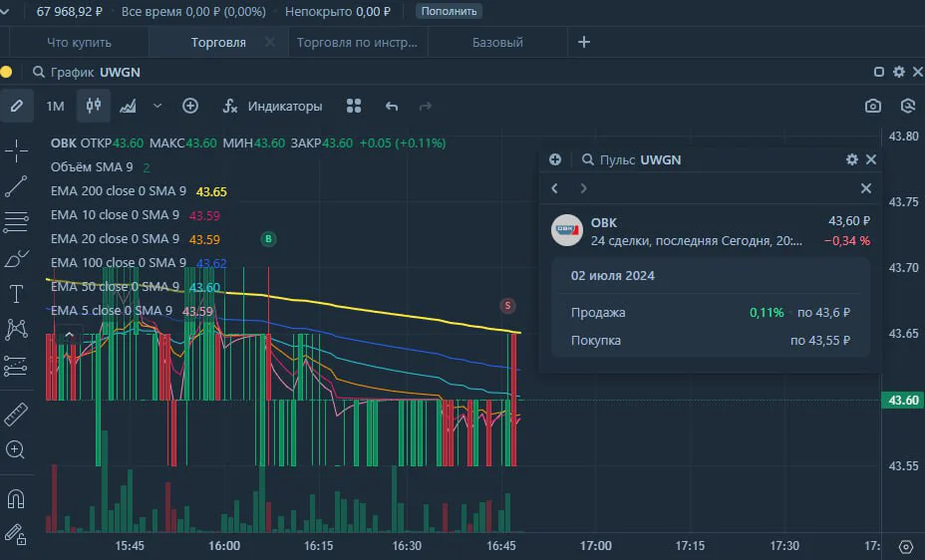Screen dimensions: 925x560
Task: Switch to the Базовый tab
Action: point(497,43)
